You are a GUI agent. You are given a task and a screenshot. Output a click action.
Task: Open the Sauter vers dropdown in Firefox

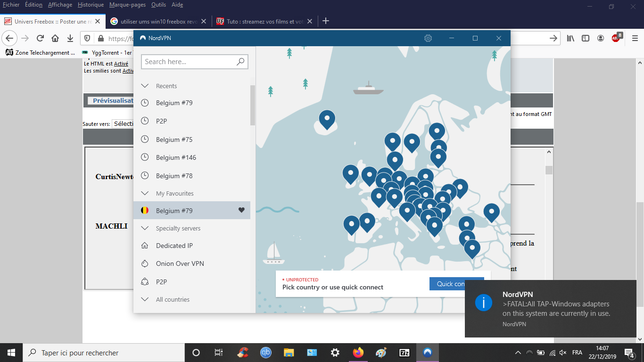click(123, 123)
